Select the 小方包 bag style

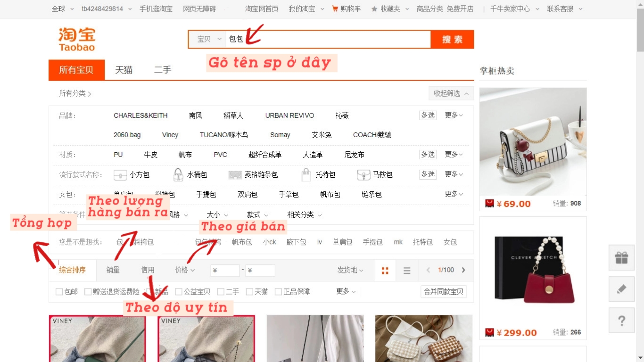tap(132, 175)
